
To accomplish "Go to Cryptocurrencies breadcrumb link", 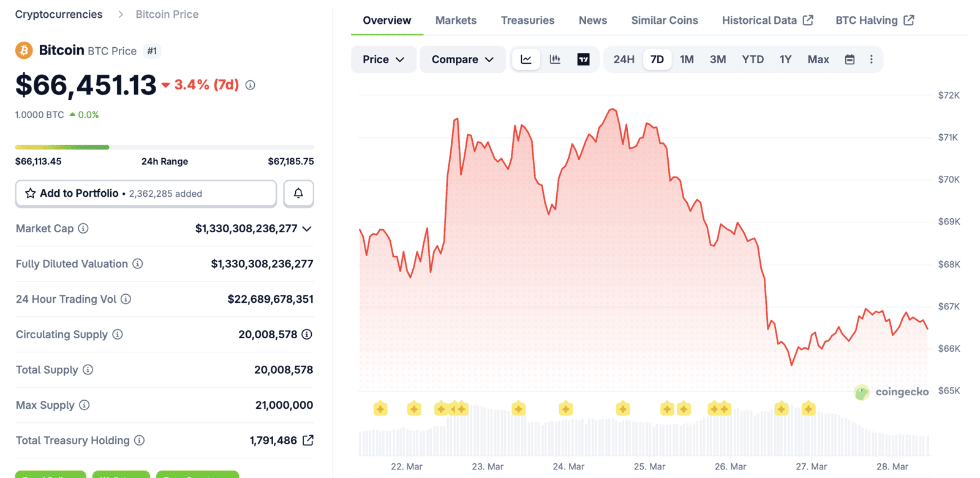I will [x=59, y=14].
